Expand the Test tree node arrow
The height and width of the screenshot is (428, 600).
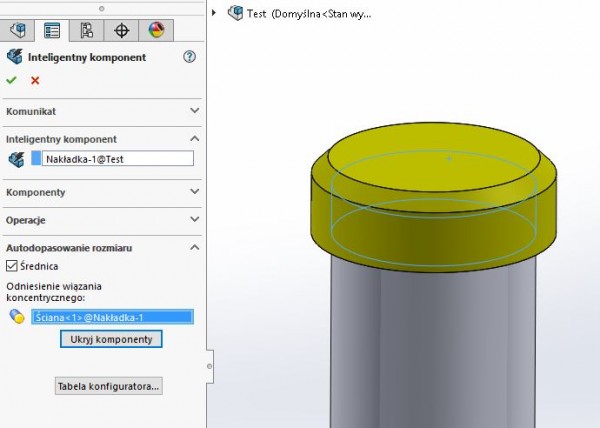pos(216,13)
